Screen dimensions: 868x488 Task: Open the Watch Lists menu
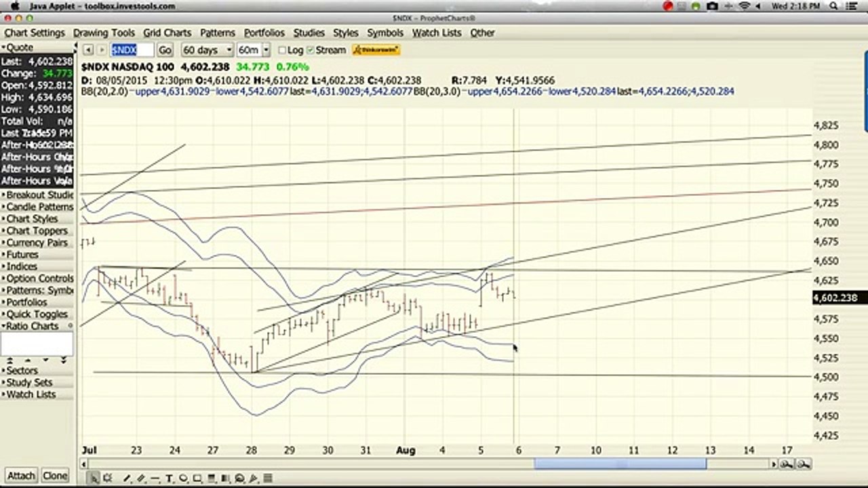(437, 33)
